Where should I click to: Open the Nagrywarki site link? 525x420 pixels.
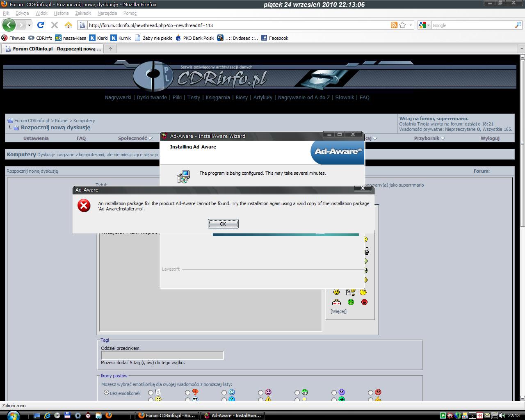pos(118,97)
